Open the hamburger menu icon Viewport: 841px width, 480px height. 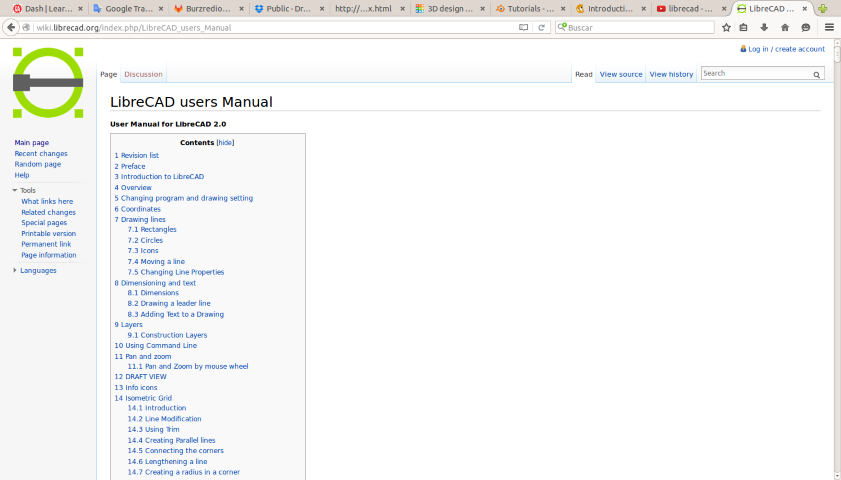829,27
